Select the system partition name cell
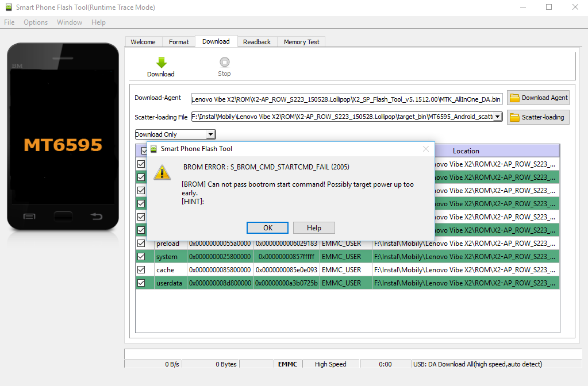588x386 pixels. pos(171,257)
